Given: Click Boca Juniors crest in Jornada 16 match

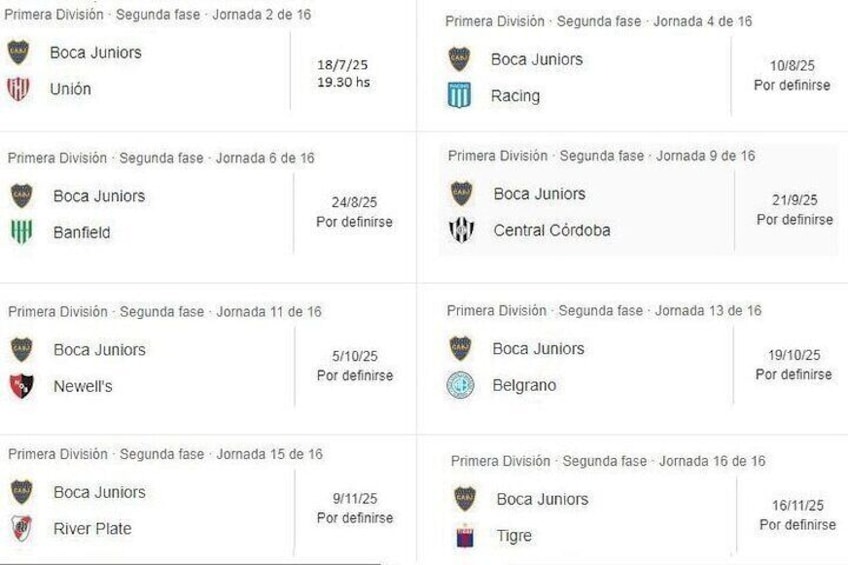Looking at the screenshot, I should click(464, 499).
